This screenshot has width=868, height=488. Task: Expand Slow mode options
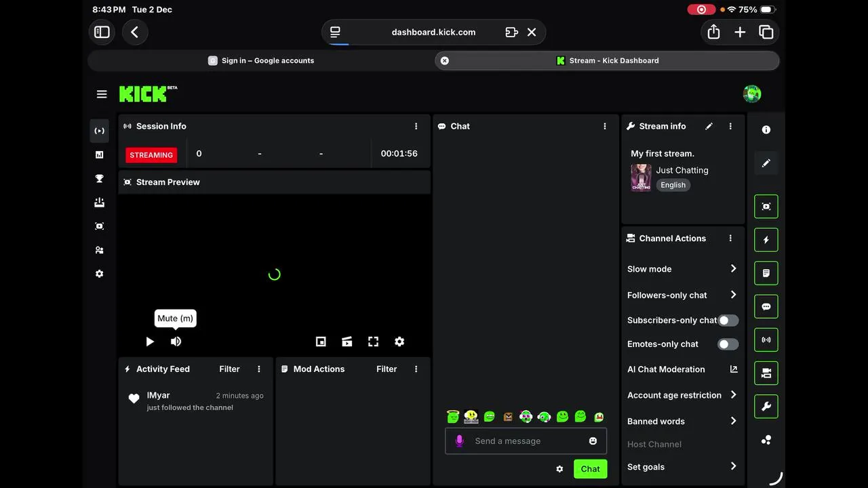coord(682,269)
